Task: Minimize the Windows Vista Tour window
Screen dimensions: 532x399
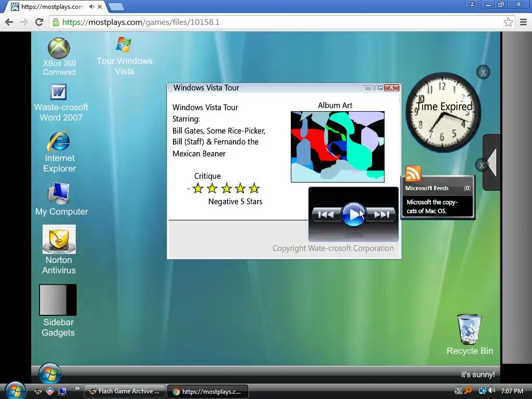Action: 368,88
